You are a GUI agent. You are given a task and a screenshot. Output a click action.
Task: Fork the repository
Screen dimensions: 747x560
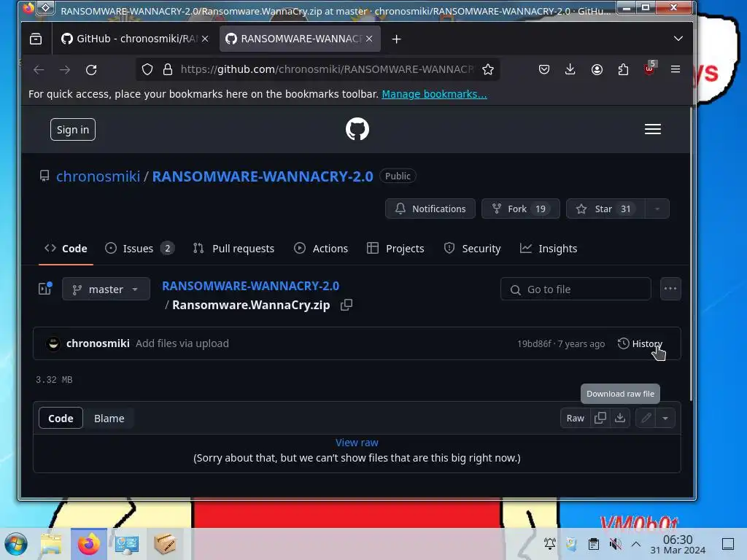pyautogui.click(x=521, y=209)
